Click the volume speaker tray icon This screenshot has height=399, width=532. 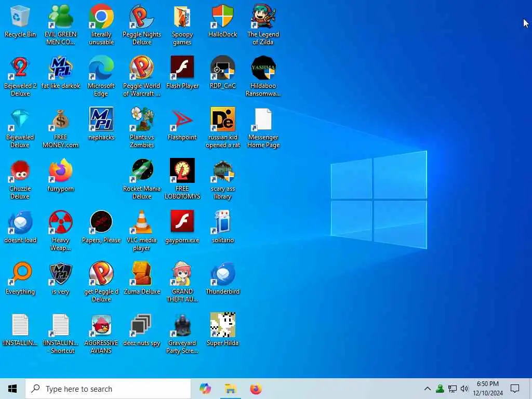pos(464,389)
